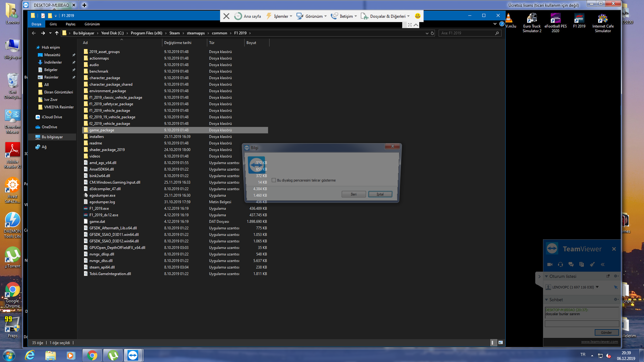
Task: Collapse the Oturum listesi section
Action: click(x=546, y=277)
